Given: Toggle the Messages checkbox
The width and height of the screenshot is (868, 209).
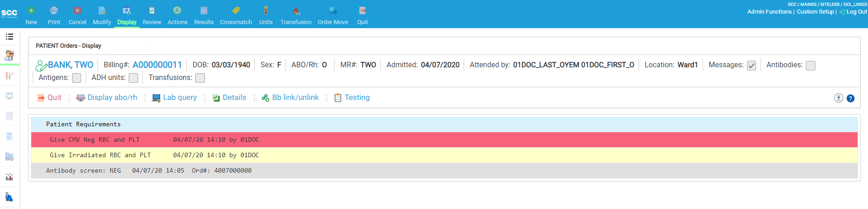Looking at the screenshot, I should click(x=752, y=65).
